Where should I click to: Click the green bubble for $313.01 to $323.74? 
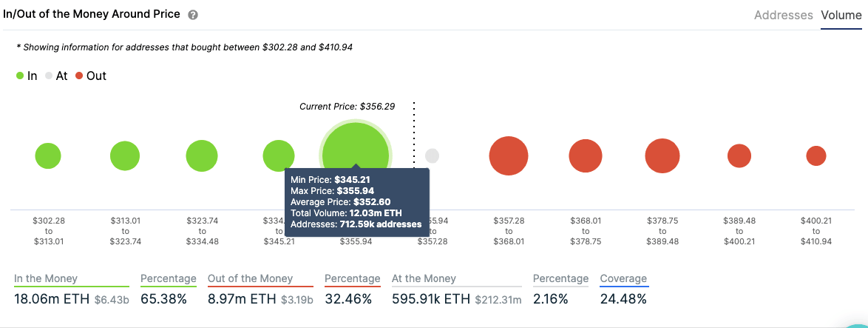[125, 156]
